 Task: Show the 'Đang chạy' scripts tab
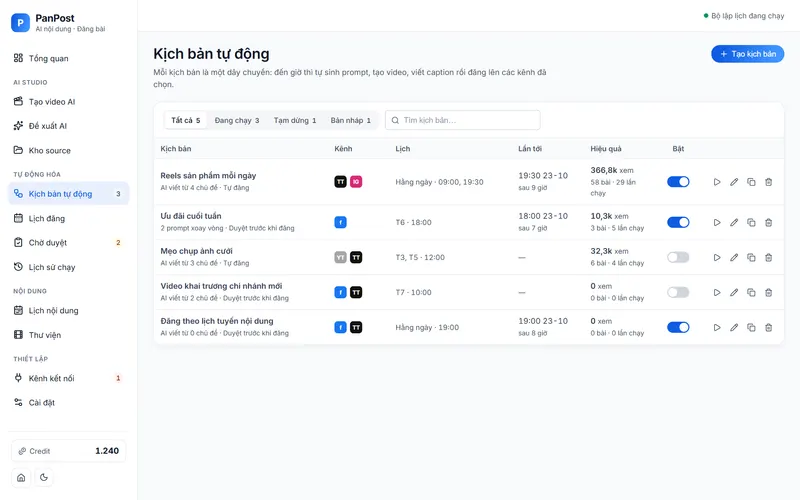click(x=237, y=120)
